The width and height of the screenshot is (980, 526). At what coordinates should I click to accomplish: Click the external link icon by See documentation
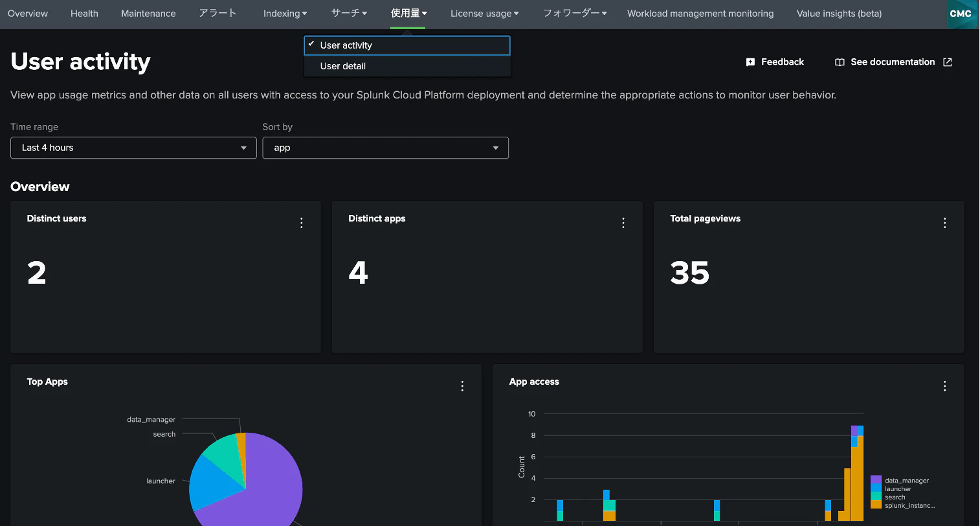(x=948, y=62)
